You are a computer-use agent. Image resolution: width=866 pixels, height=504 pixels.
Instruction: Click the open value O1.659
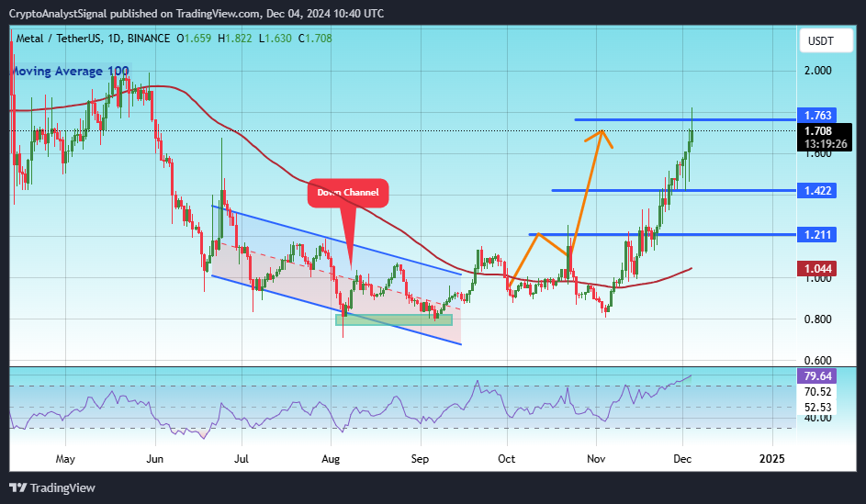coord(194,39)
